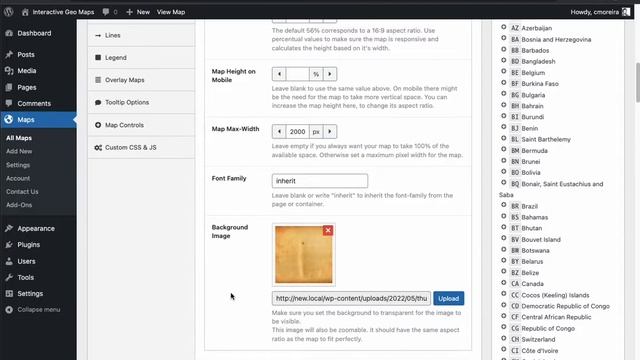This screenshot has width=640, height=360.
Task: Open the Add-Ons submenu link
Action: [x=19, y=205]
